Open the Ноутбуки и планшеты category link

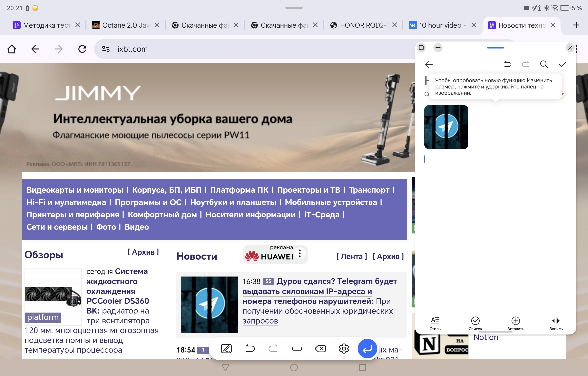(x=233, y=202)
